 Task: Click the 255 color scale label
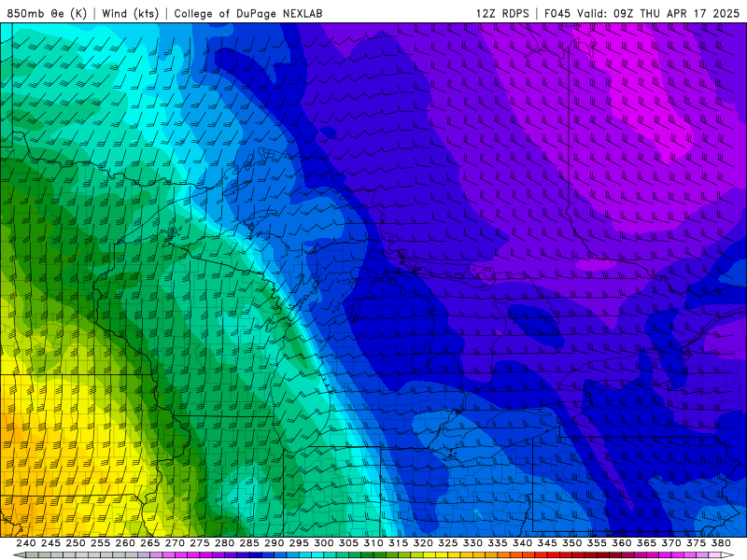click(x=100, y=543)
